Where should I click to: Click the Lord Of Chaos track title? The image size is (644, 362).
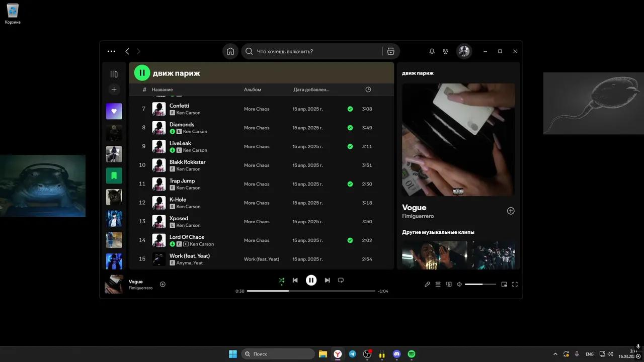187,237
